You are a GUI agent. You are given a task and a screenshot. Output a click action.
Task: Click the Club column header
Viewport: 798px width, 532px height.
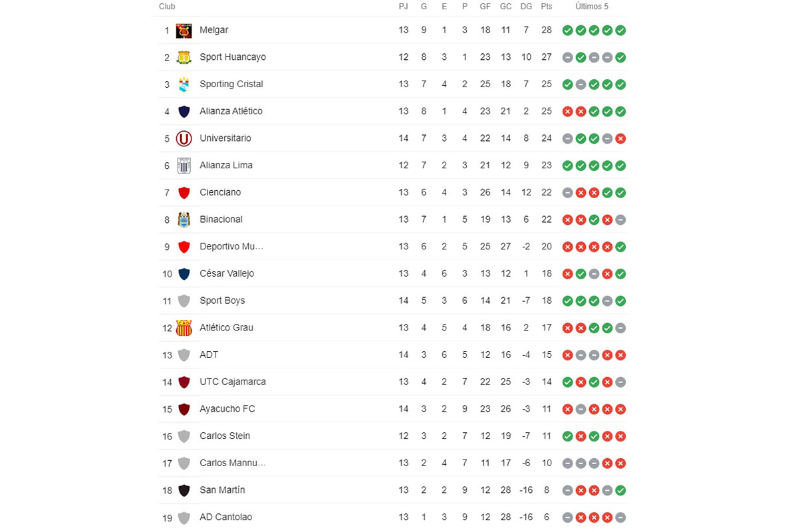coord(167,7)
